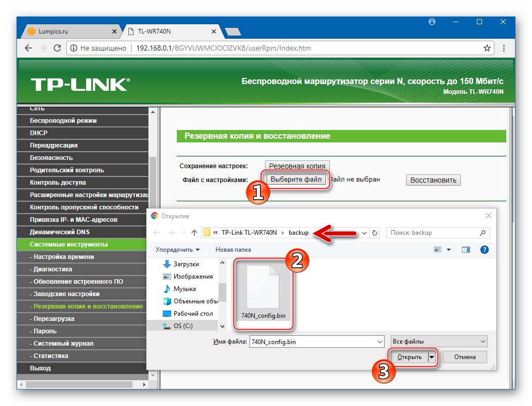The height and width of the screenshot is (406, 532).
Task: Click navigation pane scroll down arrow
Action: coord(222,326)
